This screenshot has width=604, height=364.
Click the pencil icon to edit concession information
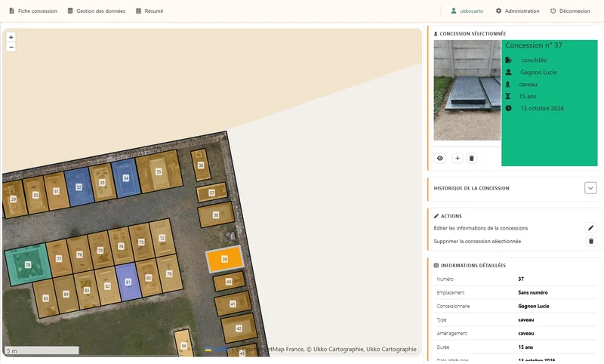(x=591, y=227)
